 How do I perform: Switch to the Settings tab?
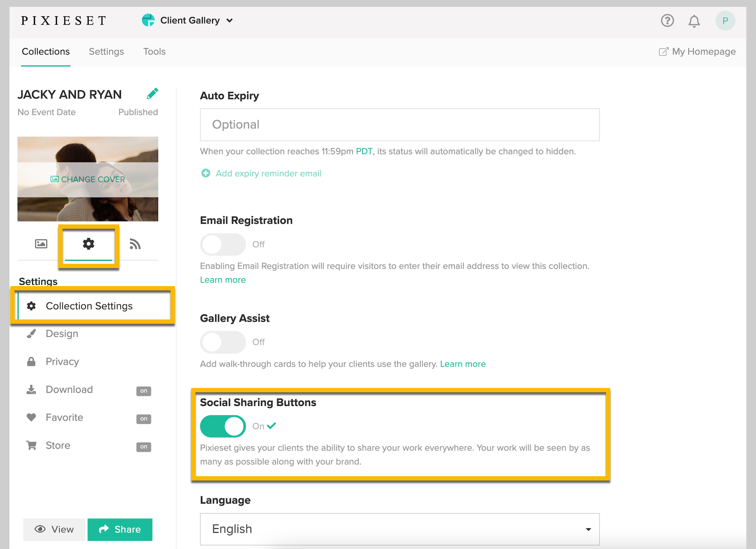click(x=106, y=52)
